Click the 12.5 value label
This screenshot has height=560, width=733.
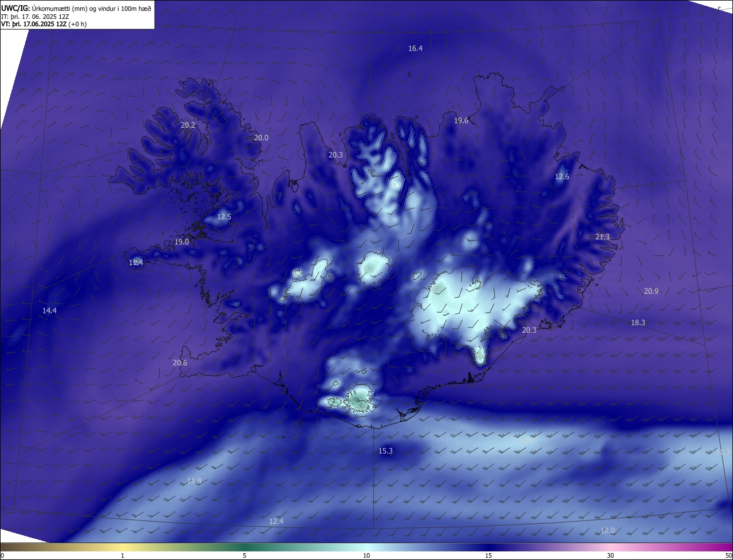pyautogui.click(x=224, y=216)
